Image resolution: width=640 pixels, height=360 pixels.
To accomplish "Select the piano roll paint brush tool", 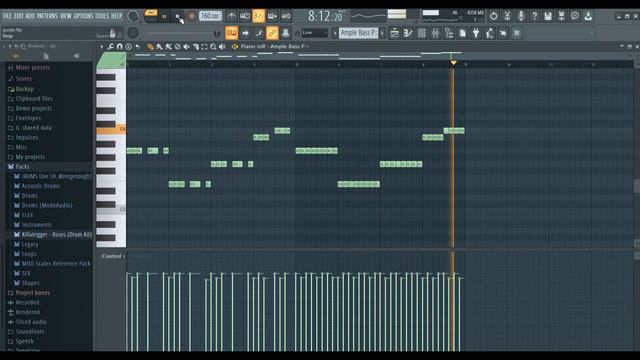I will (x=160, y=47).
